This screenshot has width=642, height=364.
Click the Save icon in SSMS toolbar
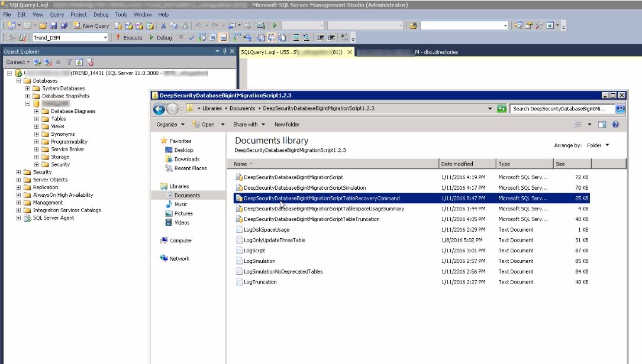coord(54,25)
